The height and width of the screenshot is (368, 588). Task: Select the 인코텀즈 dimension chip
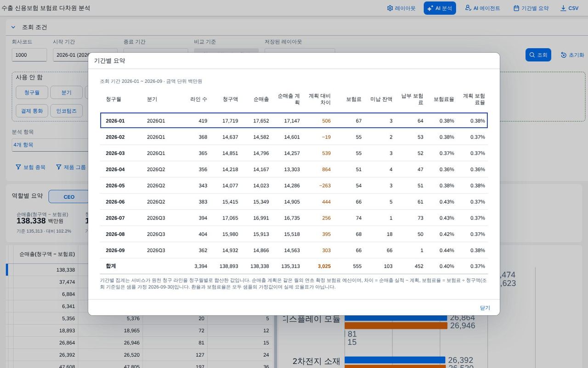[67, 111]
